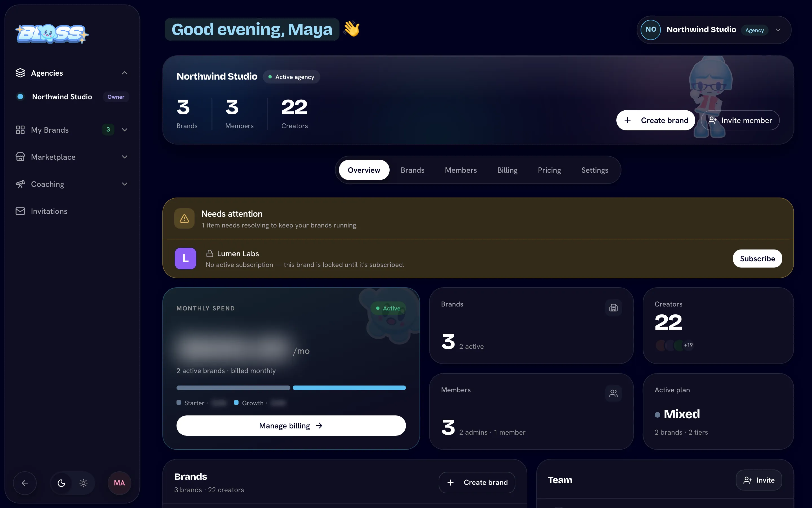Click the Growth segment of the spend bar
The width and height of the screenshot is (812, 508).
click(349, 388)
